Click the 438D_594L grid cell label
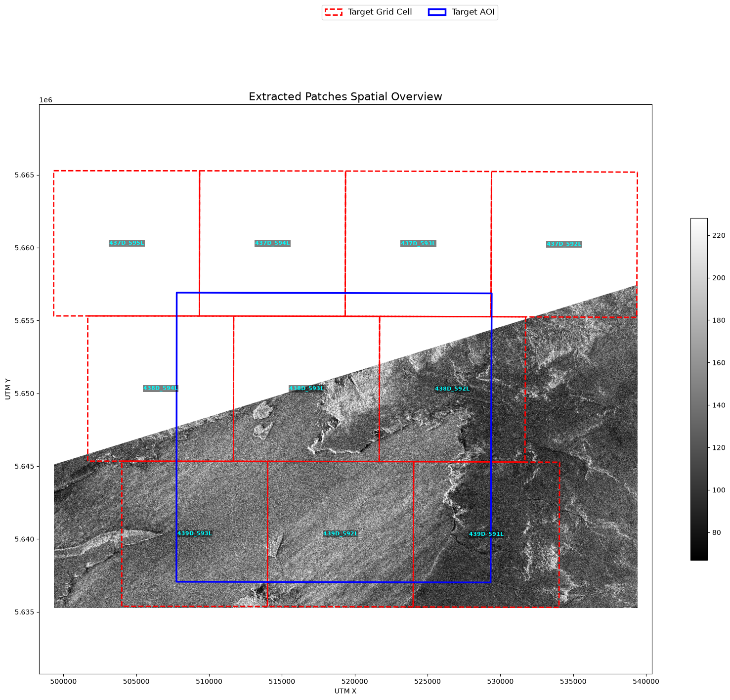 [161, 389]
